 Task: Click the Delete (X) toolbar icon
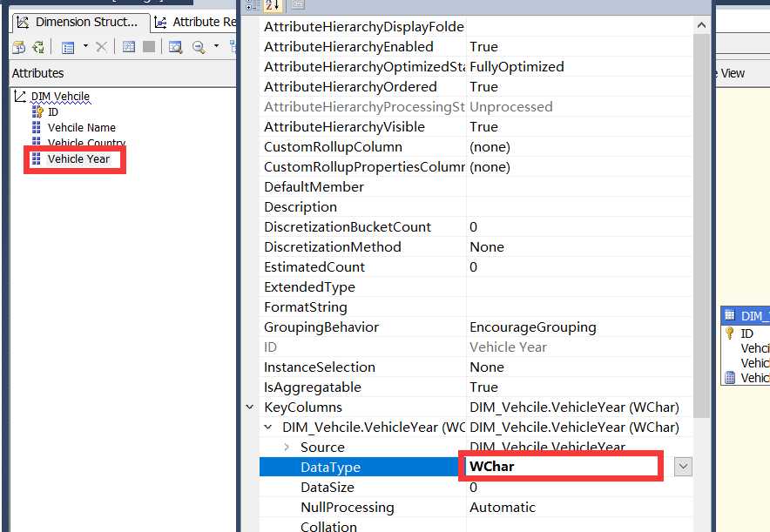[x=101, y=47]
